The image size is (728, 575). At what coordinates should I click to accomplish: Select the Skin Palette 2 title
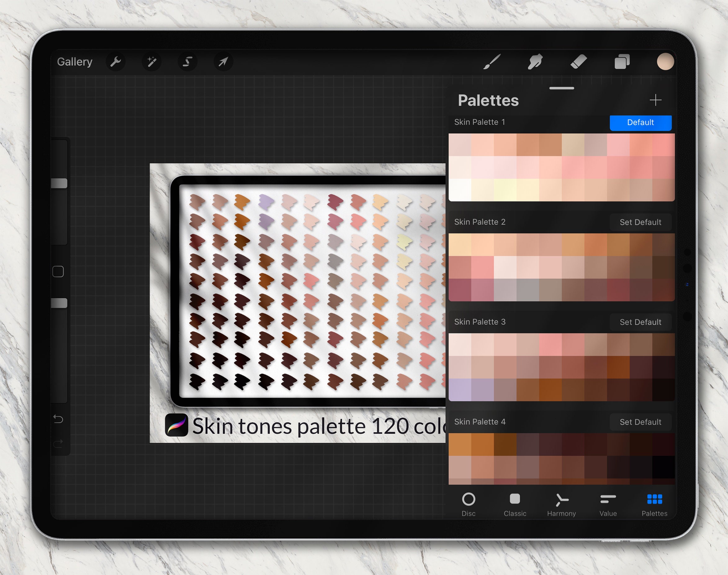pyautogui.click(x=480, y=222)
